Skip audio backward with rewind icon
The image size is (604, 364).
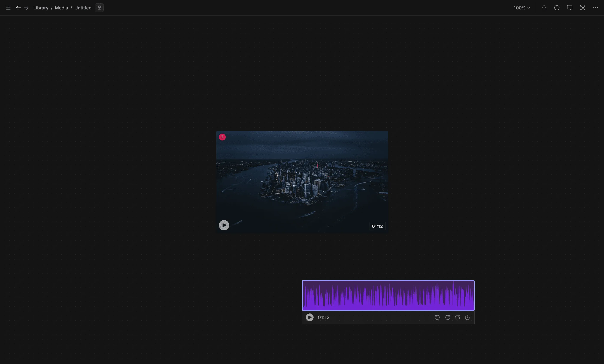437,317
